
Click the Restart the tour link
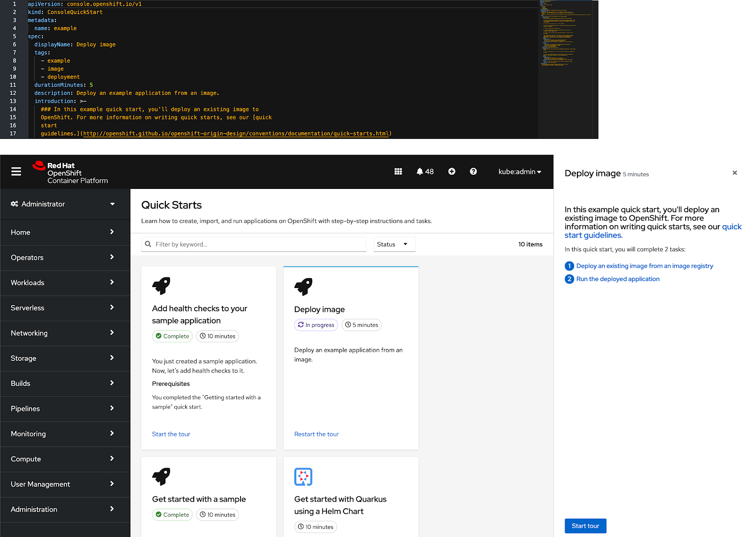(x=316, y=434)
